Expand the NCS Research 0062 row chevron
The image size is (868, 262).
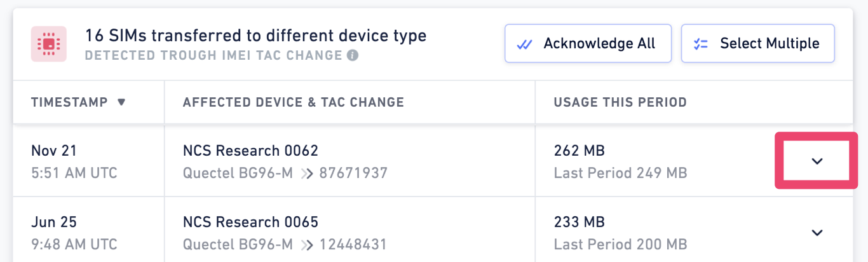tap(817, 161)
